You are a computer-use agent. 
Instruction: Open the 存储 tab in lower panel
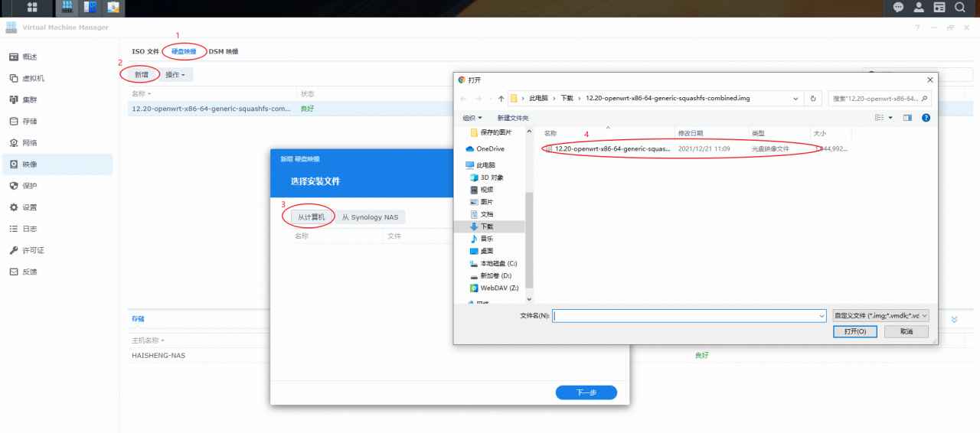[x=138, y=319]
